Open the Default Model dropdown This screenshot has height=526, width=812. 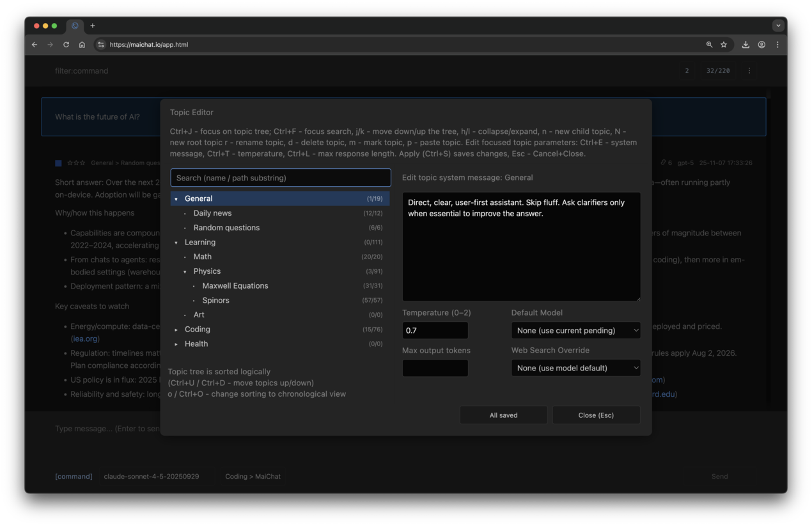tap(575, 330)
